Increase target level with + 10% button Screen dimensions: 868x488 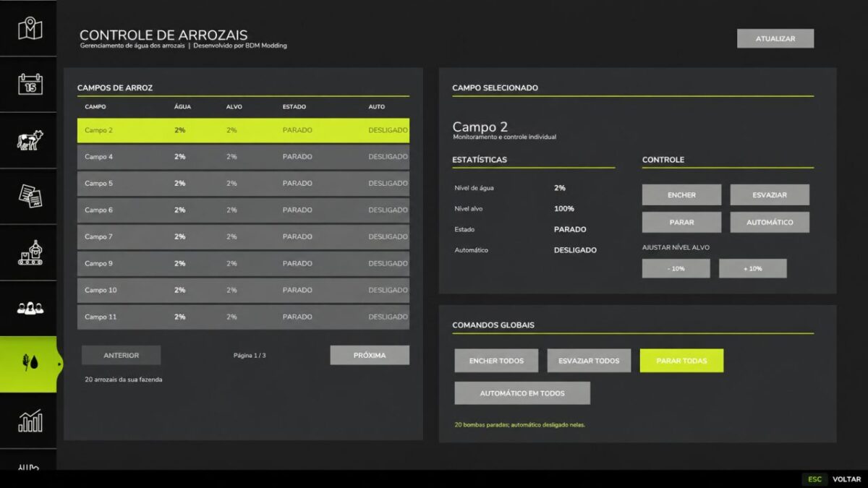point(752,268)
